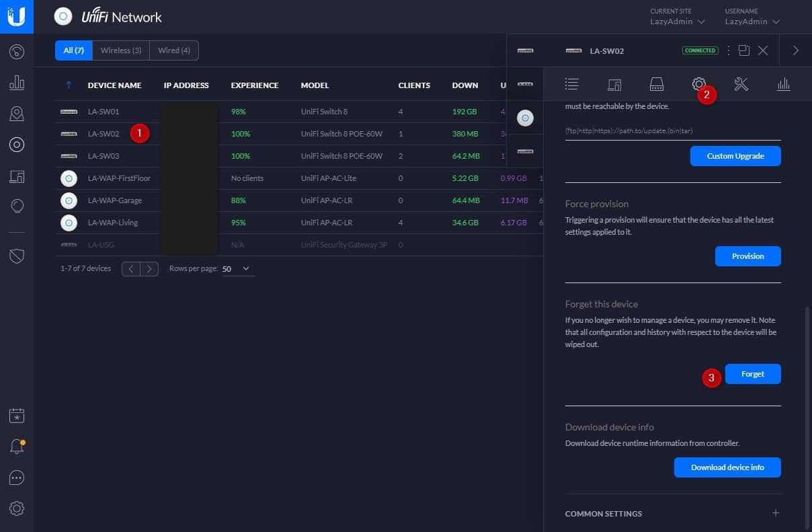812x532 pixels.
Task: Go to previous page of devices
Action: click(131, 269)
